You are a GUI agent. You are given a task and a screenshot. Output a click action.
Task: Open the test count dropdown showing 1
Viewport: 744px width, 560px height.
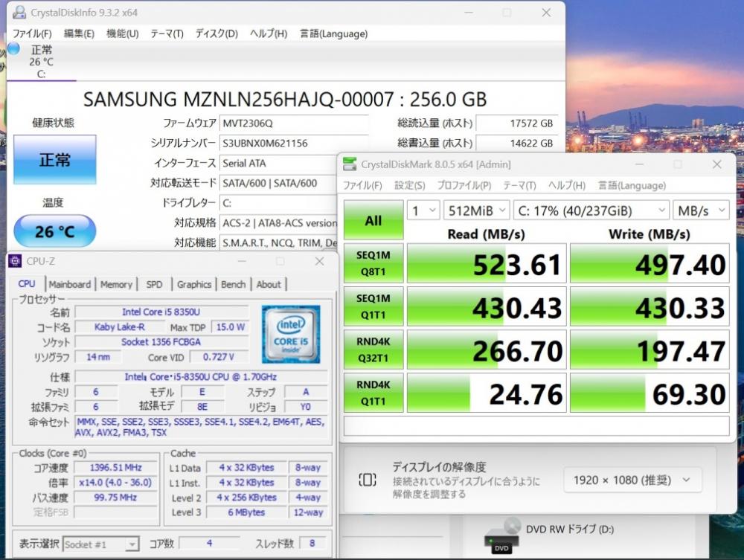click(423, 210)
